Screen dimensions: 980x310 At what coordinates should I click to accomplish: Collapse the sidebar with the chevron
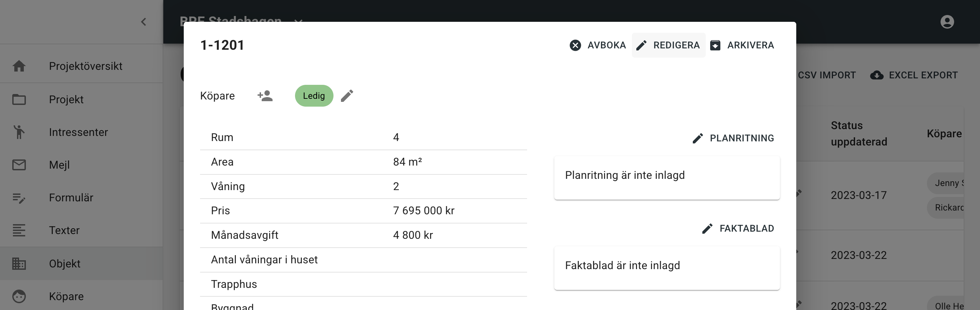click(x=144, y=22)
